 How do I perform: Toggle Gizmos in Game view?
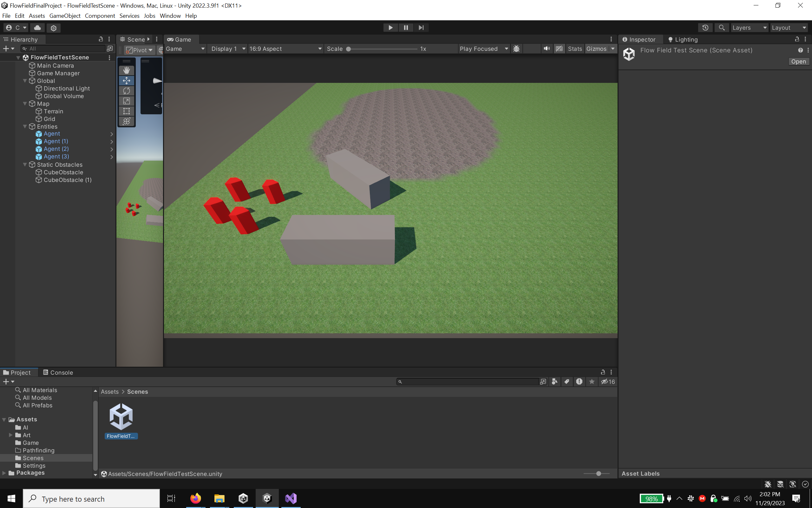pyautogui.click(x=596, y=49)
